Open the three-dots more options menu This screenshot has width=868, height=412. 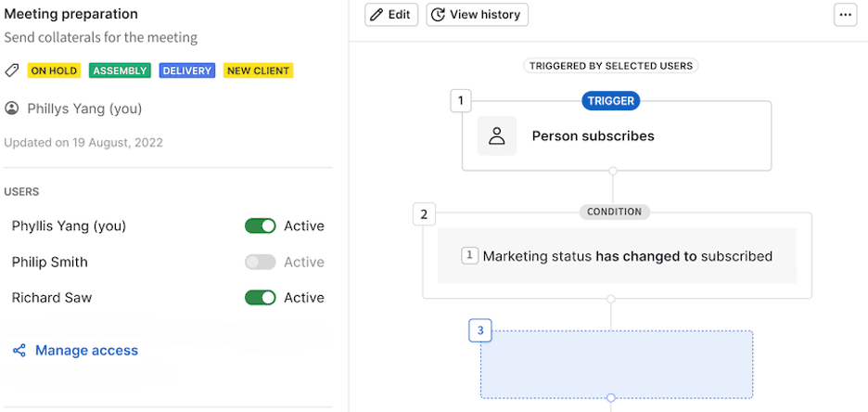pyautogui.click(x=845, y=15)
